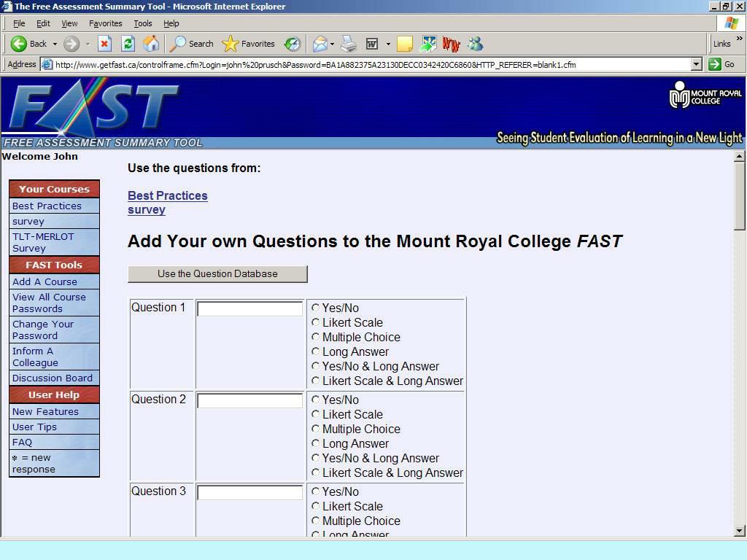Click the Research toolbar icon
Screen dimensions: 747x560
(427, 44)
